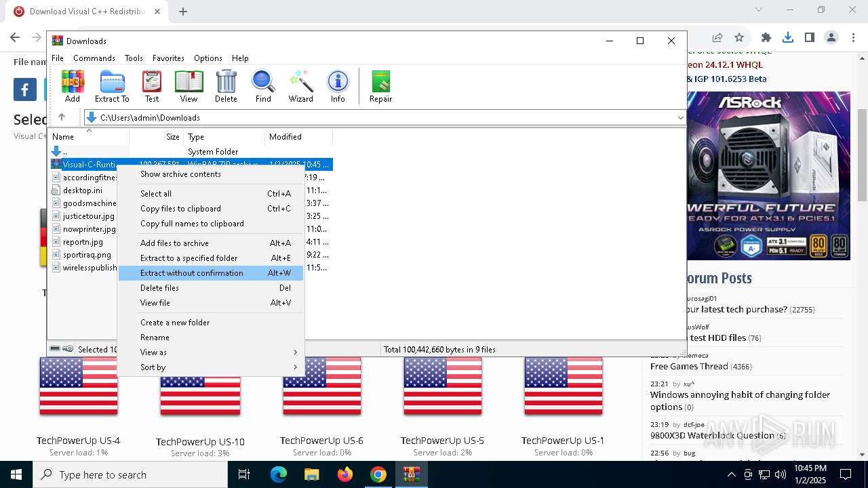Expand the WinRAR address path dropdown
Viewport: 868px width, 488px height.
pyautogui.click(x=680, y=117)
